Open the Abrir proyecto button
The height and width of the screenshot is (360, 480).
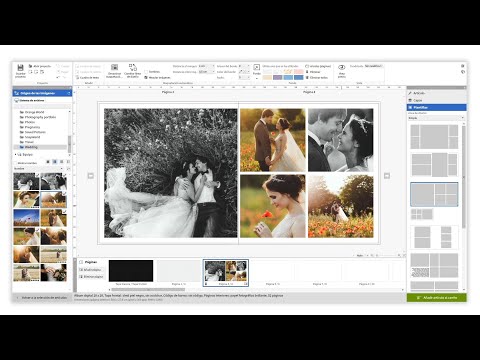tap(40, 66)
